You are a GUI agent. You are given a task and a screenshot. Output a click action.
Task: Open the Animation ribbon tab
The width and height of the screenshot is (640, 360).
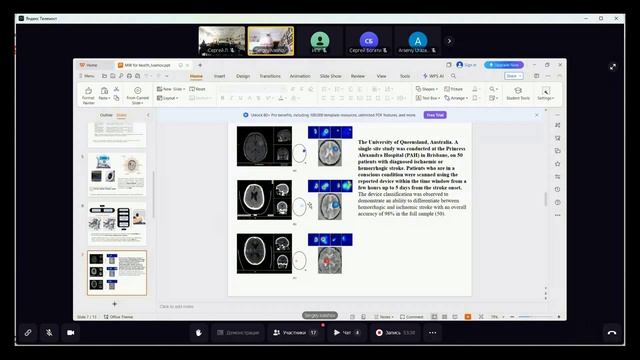coord(300,76)
